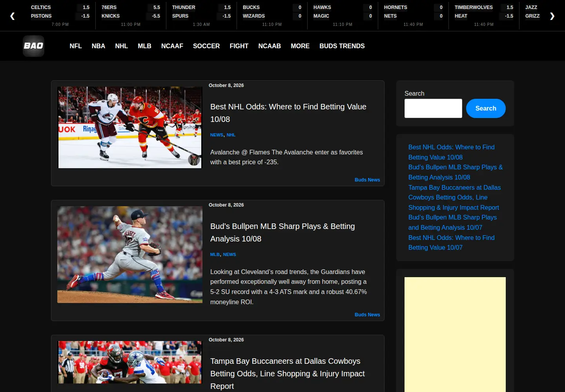Go to the NCAAB section
Image resolution: width=565 pixels, height=392 pixels.
point(270,46)
